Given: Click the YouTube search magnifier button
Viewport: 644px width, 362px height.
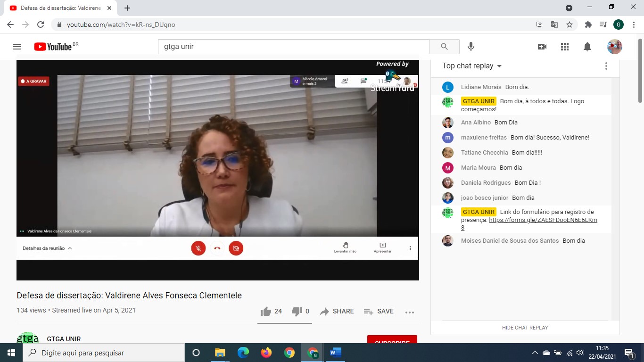Looking at the screenshot, I should 444,47.
